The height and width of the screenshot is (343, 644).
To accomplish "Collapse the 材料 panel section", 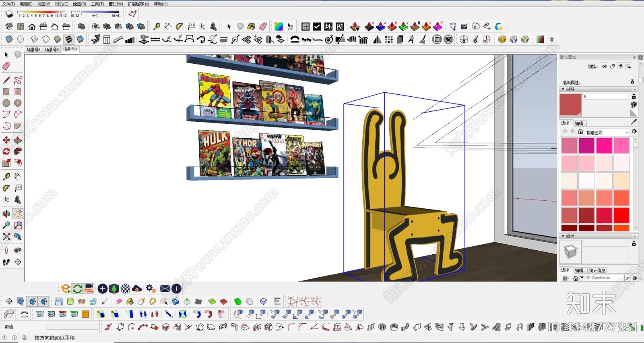I will pyautogui.click(x=563, y=89).
